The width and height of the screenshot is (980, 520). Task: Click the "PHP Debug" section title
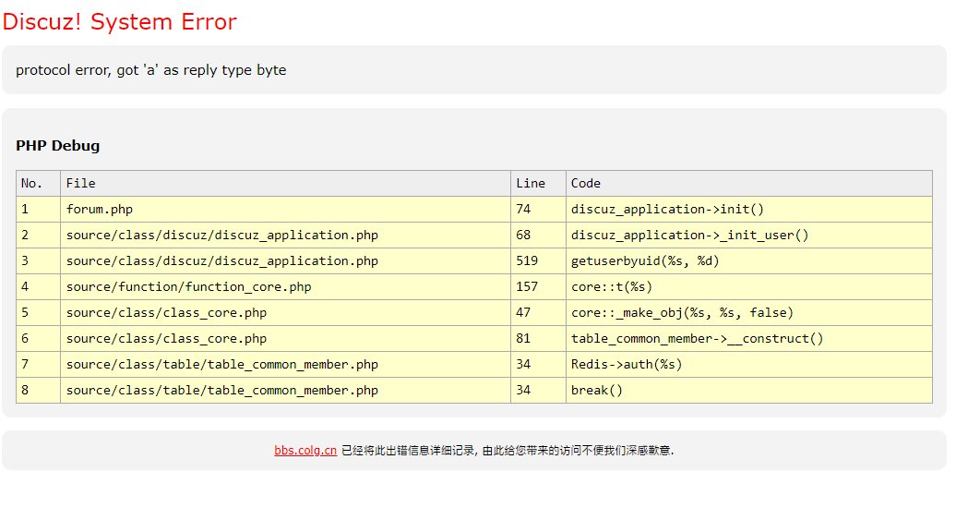tap(57, 145)
